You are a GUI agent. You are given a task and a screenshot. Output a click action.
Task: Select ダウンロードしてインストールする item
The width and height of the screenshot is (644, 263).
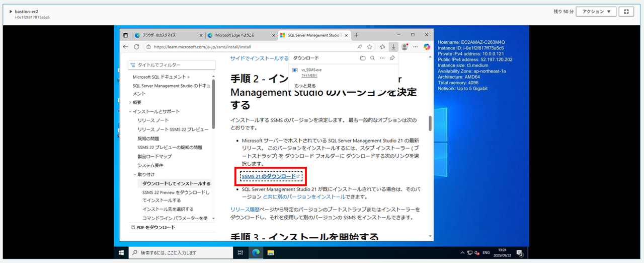[176, 183]
